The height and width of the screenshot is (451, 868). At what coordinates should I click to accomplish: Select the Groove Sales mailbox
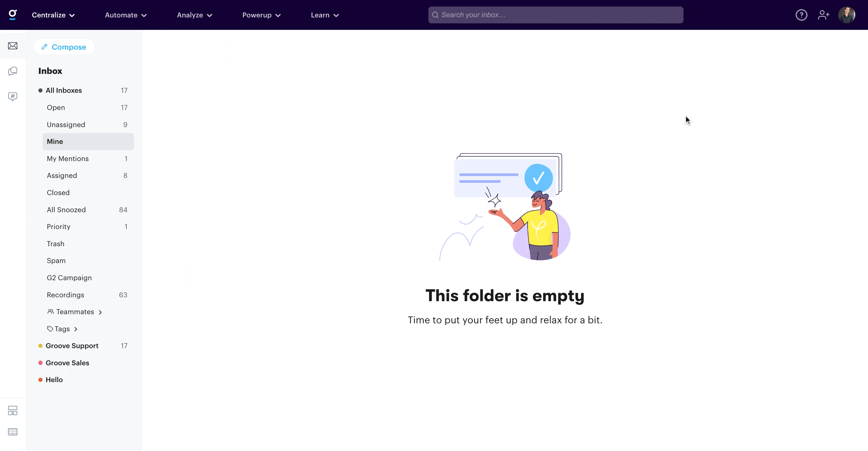point(83,363)
